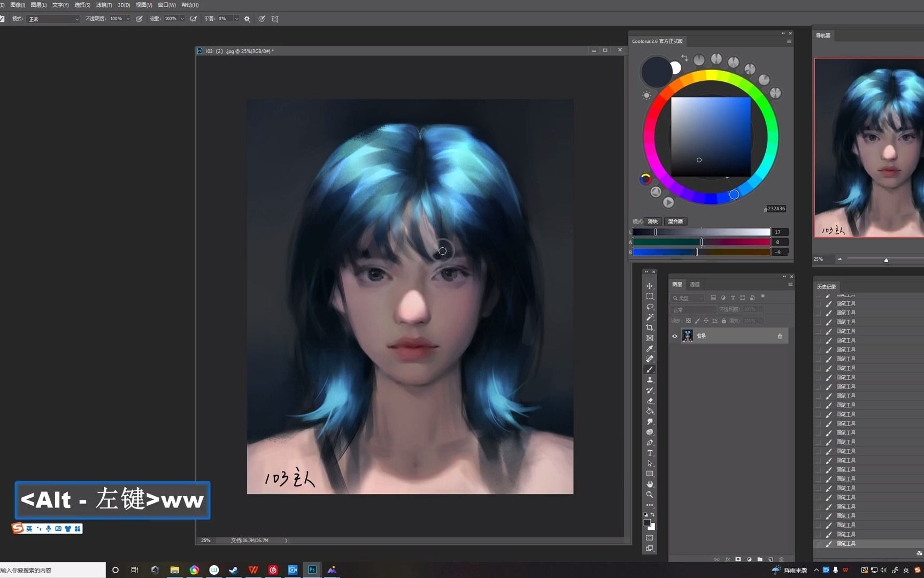Toggle lock all icon in Layers panel

pyautogui.click(x=723, y=321)
